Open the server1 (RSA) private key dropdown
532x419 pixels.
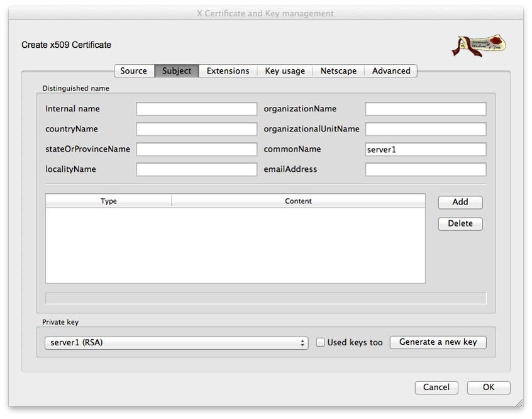click(175, 342)
